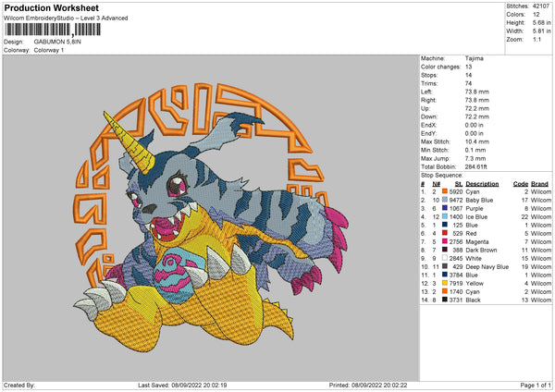Image resolution: width=555 pixels, height=392 pixels.
Task: Click the Max Stitch value "10.4 mm"
Action: pyautogui.click(x=476, y=141)
